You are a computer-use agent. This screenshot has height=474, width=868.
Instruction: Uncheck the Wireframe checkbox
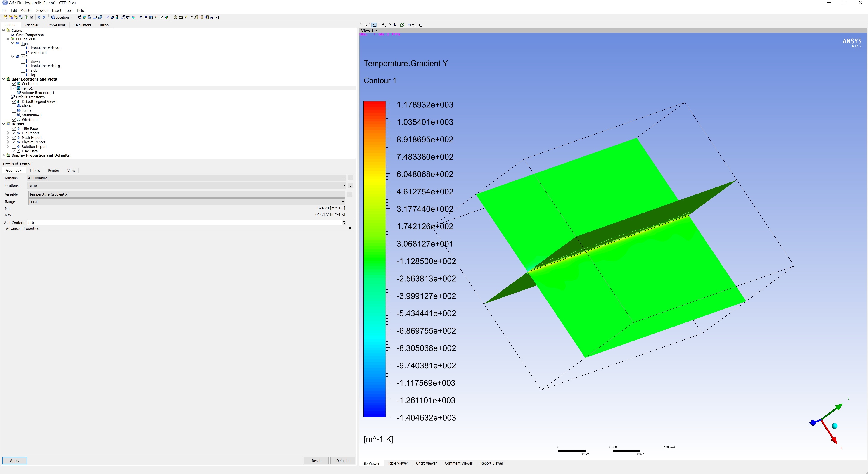[14, 120]
